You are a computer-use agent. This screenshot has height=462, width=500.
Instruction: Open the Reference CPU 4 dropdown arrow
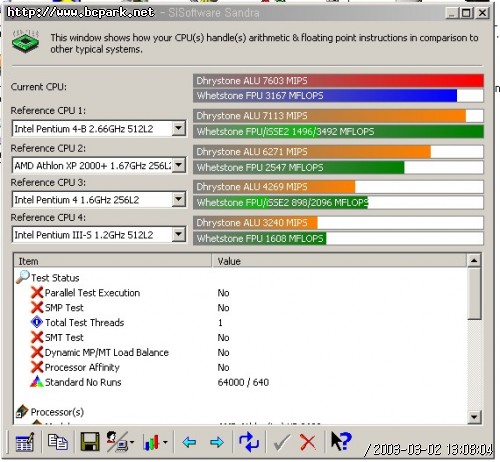coord(179,234)
